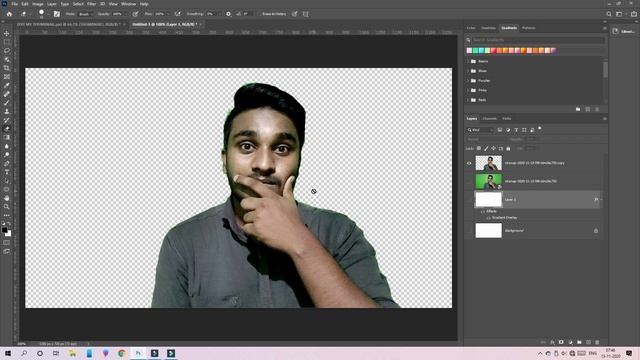Open smoothing options gear icon
The width and height of the screenshot is (640, 360).
229,14
